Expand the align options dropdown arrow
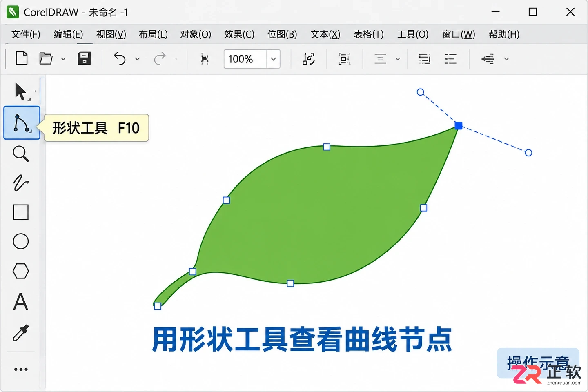This screenshot has width=588, height=392. click(398, 59)
